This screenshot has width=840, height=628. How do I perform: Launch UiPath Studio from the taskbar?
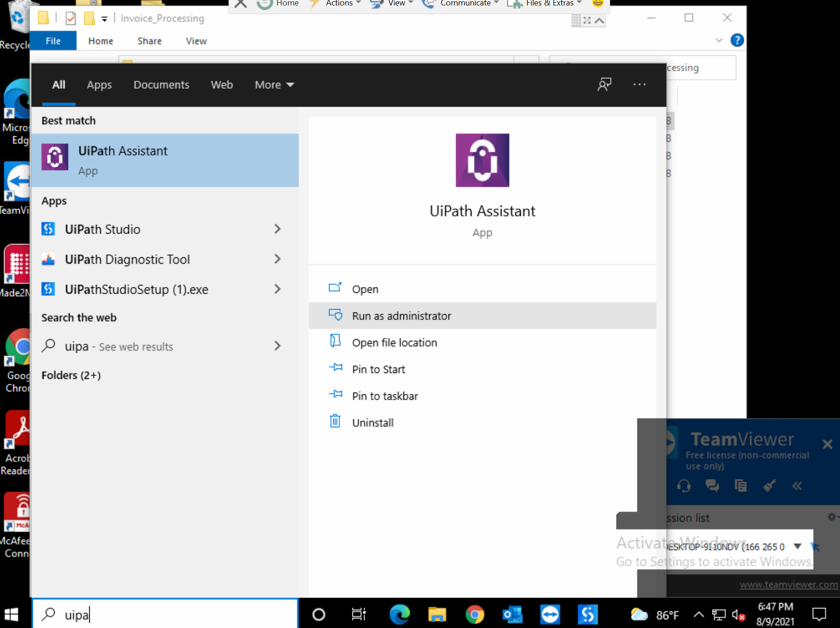pos(587,614)
